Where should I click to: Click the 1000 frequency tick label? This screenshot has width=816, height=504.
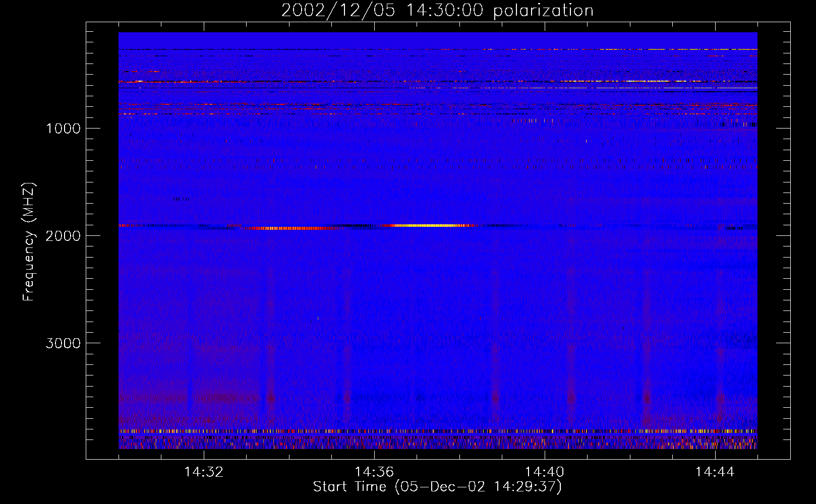pos(63,129)
